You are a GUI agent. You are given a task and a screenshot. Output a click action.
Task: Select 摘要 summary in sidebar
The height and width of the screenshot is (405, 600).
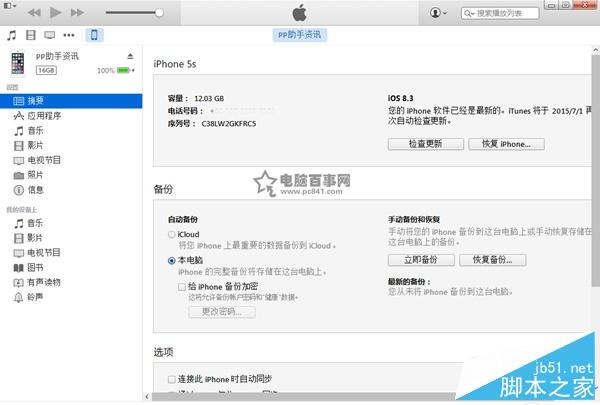71,101
